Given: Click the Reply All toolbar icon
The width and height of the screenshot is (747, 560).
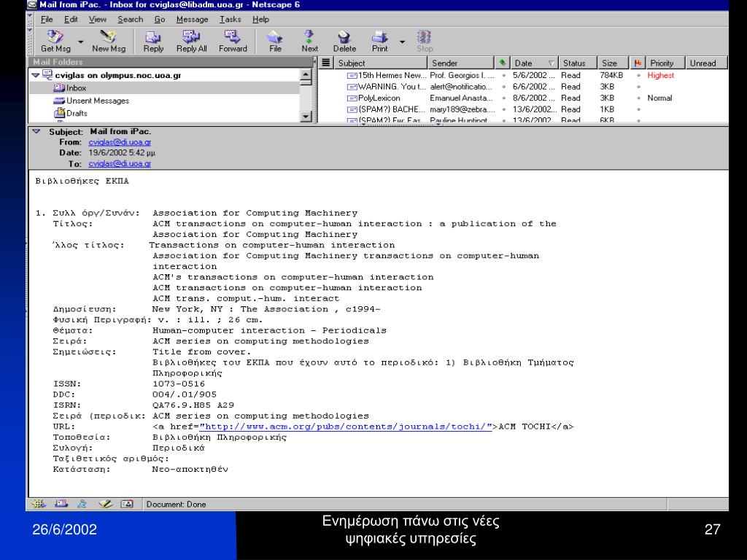Looking at the screenshot, I should coord(192,42).
